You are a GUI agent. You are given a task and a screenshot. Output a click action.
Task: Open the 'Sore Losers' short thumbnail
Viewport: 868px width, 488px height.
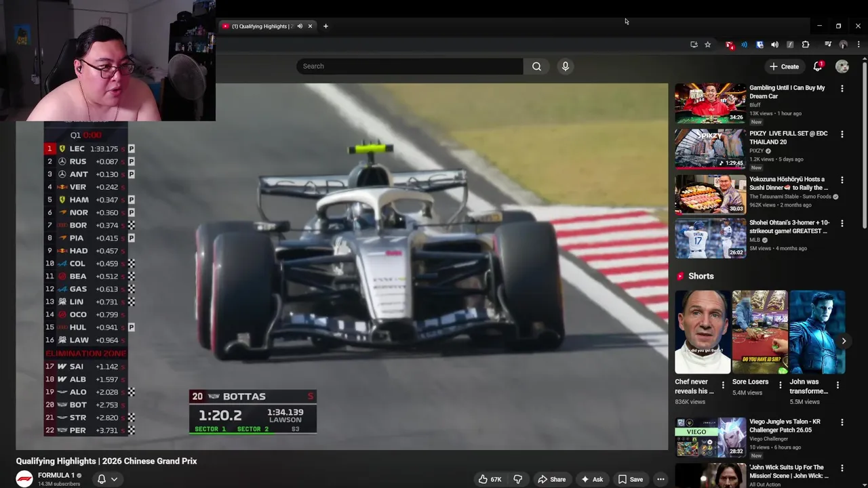[759, 332]
